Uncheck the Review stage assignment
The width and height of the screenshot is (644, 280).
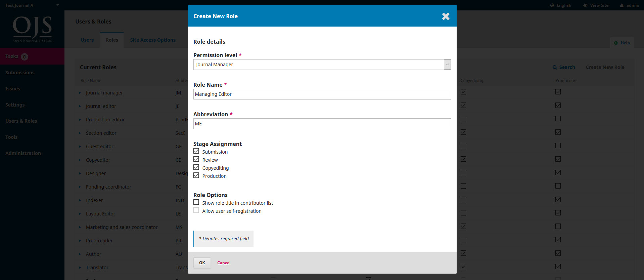[x=196, y=159]
